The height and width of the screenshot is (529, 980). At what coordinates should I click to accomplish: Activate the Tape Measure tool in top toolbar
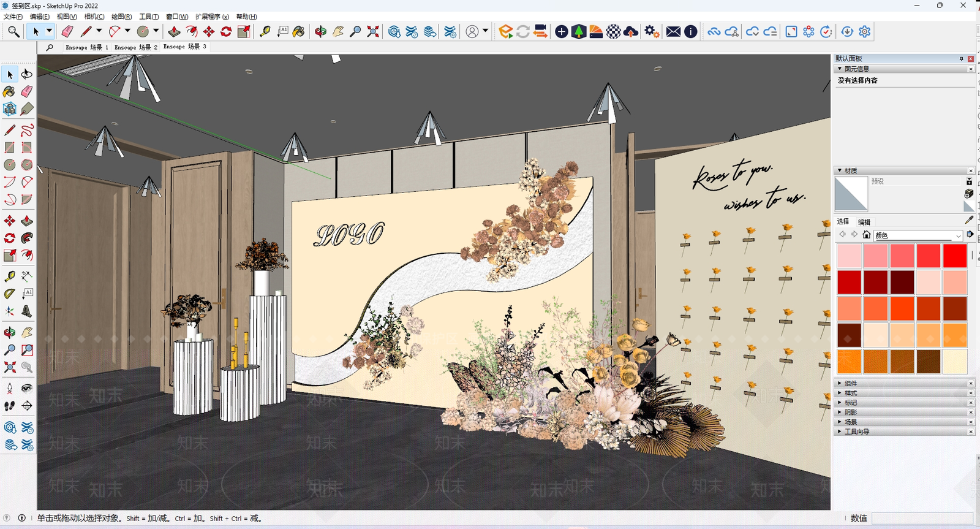coord(265,31)
